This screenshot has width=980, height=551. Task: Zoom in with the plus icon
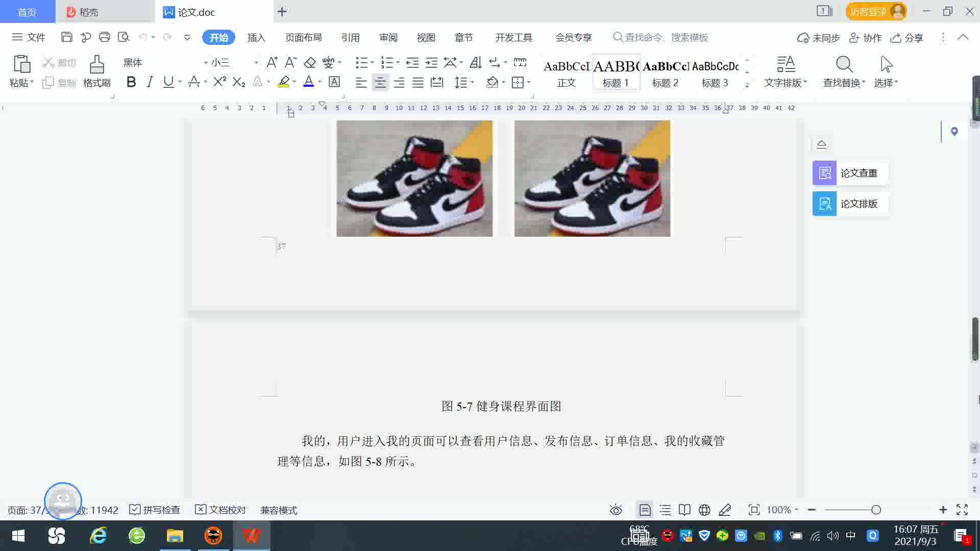(943, 510)
